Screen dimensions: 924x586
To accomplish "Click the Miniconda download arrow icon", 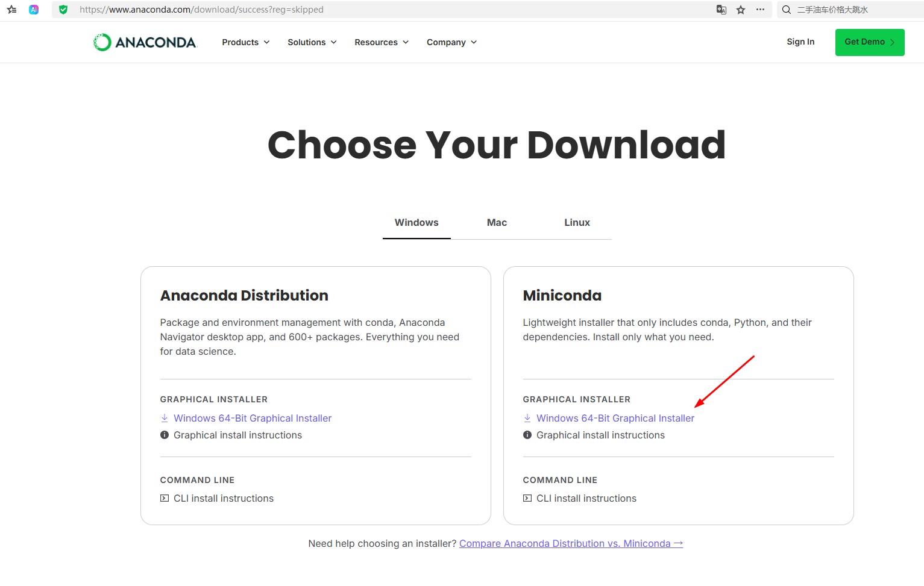I will (527, 418).
